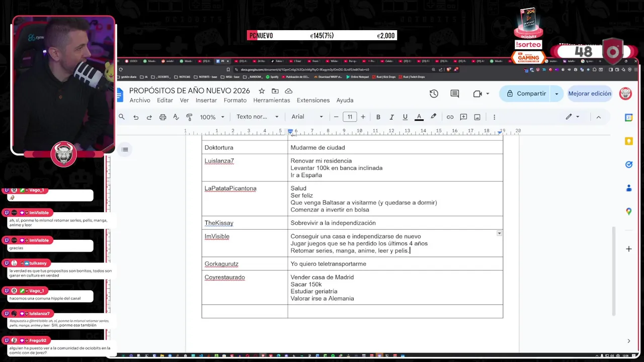Insert an image from the toolbar
This screenshot has width=644, height=362.
477,117
